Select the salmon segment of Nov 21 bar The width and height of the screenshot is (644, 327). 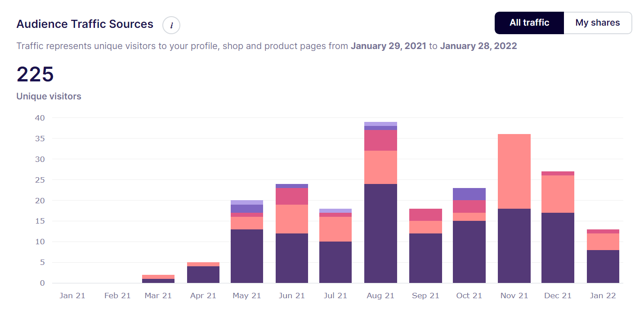514,171
